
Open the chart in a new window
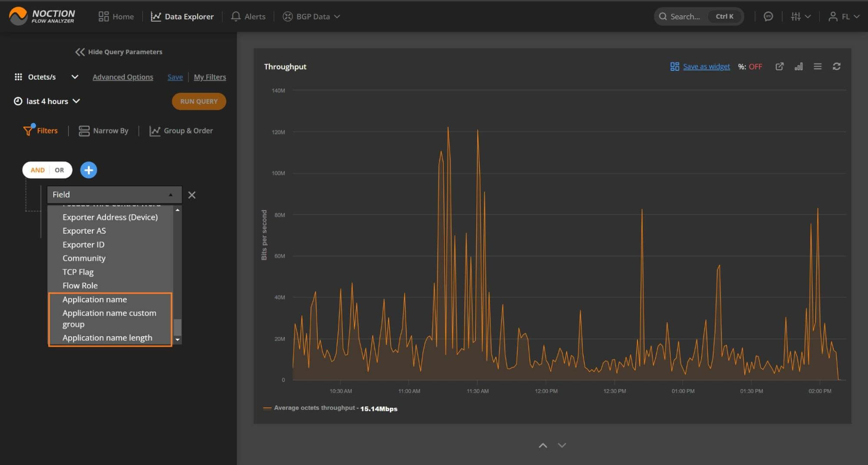779,66
